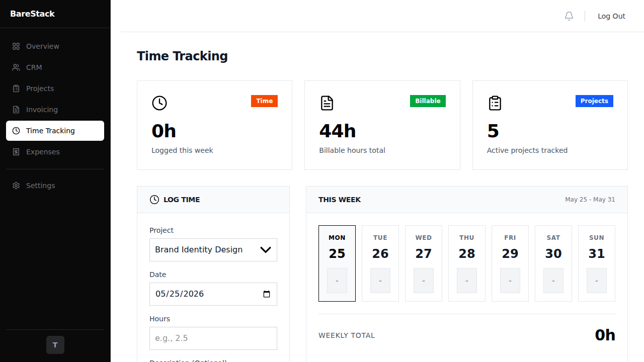Click the clock icon in the Logged this week card
Screen dimensions: 644x362
159,103
